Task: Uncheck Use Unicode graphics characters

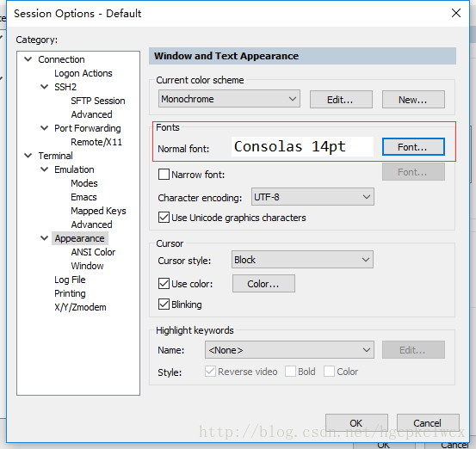Action: [164, 218]
